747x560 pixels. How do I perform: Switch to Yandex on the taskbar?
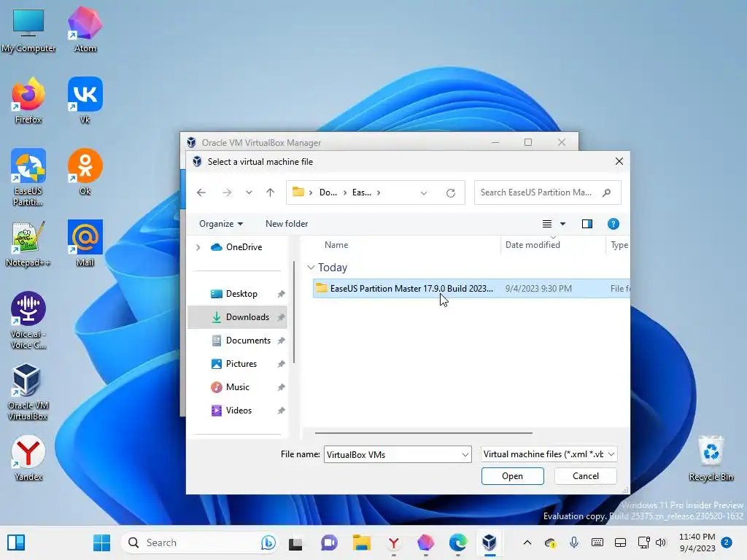click(393, 542)
